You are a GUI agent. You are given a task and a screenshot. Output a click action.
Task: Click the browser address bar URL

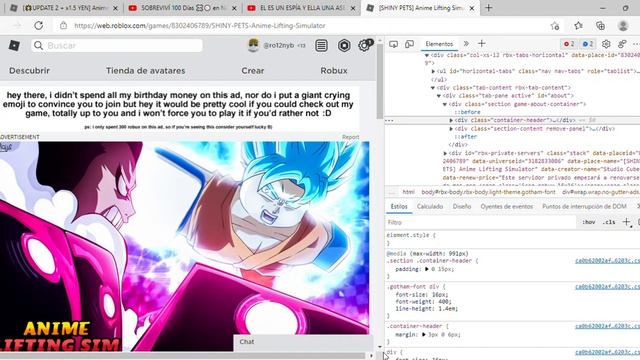pos(200,26)
